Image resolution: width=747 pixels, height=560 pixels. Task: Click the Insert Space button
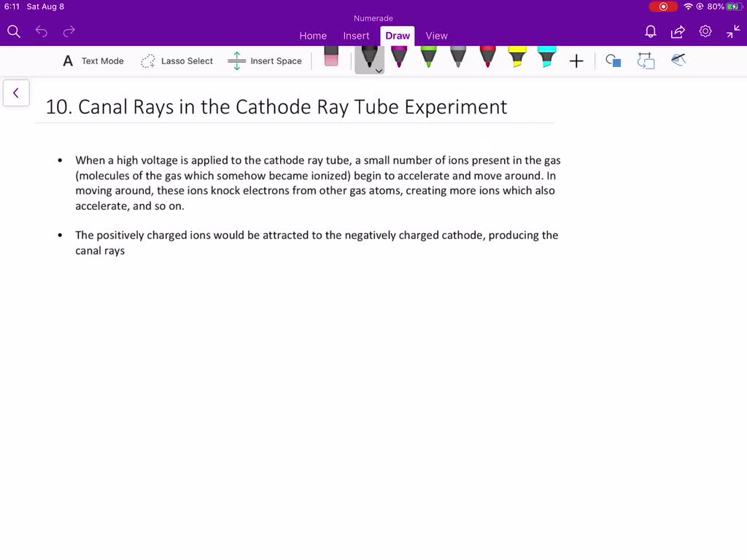265,61
